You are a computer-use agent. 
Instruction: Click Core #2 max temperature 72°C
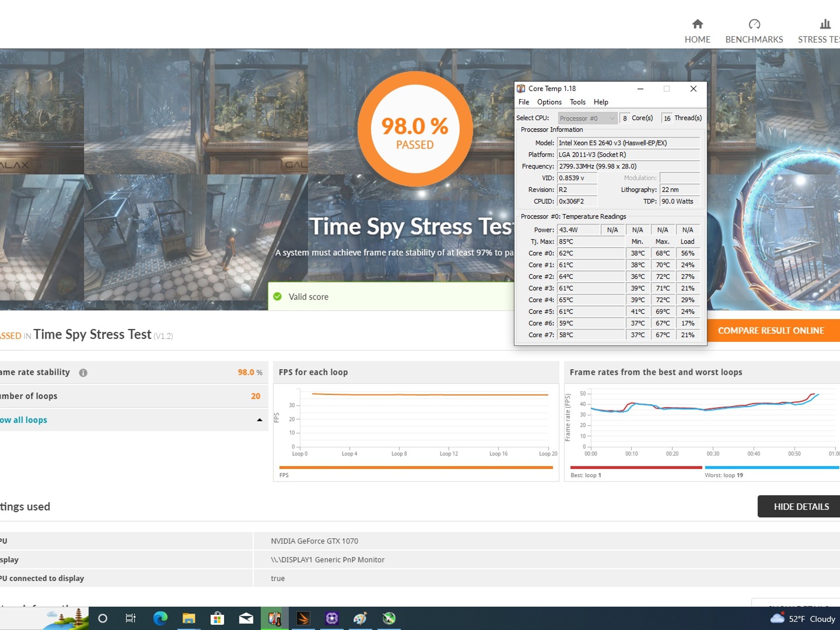pos(662,276)
